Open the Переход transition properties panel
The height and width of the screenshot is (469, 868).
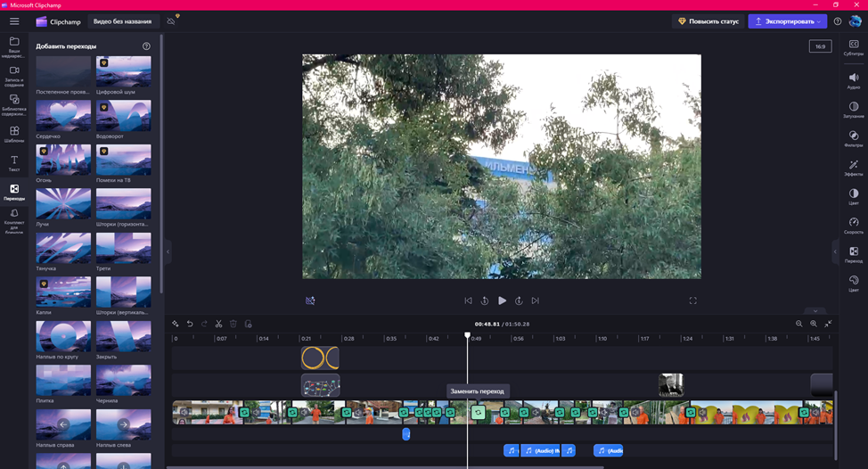(x=854, y=255)
